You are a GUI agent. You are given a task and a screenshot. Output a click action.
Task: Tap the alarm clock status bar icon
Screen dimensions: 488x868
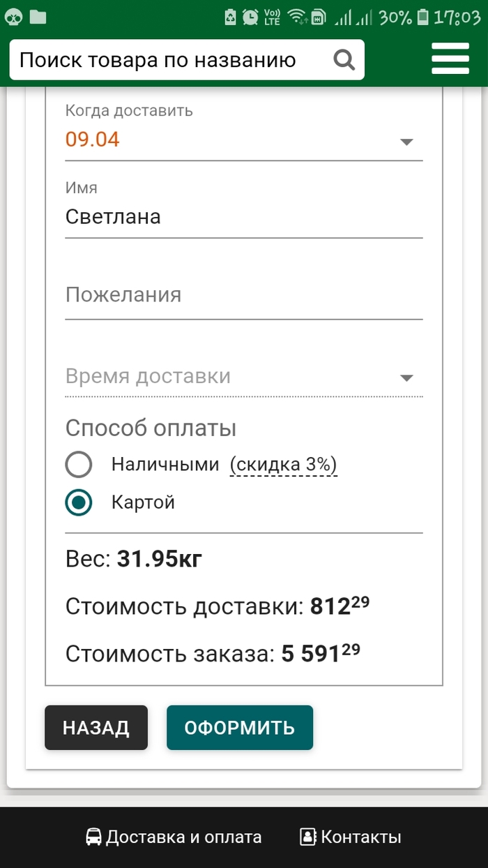(x=250, y=17)
